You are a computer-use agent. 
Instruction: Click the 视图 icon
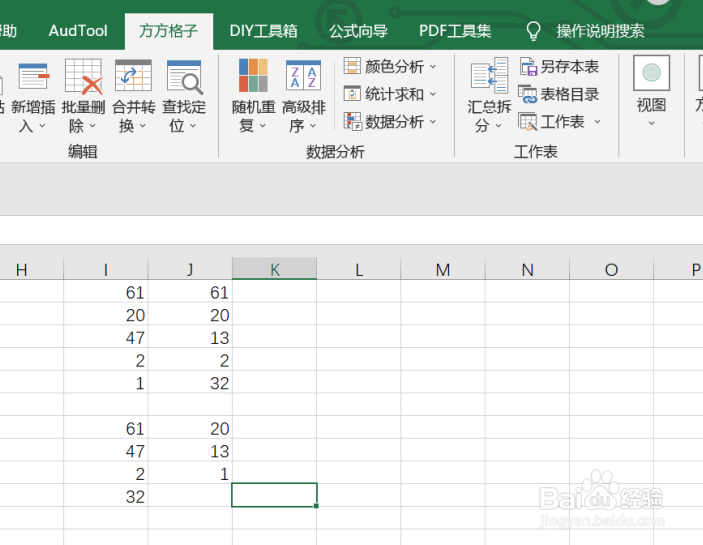coord(651,73)
